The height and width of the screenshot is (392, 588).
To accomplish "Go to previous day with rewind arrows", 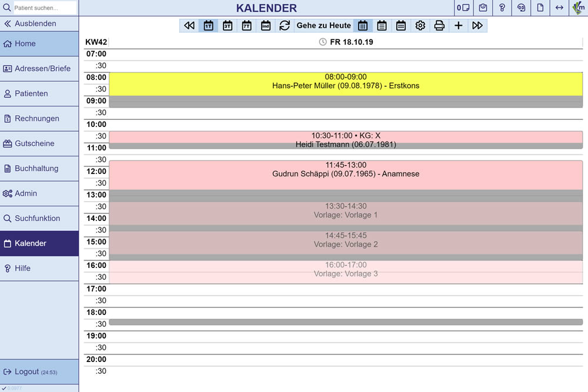I will [x=189, y=26].
